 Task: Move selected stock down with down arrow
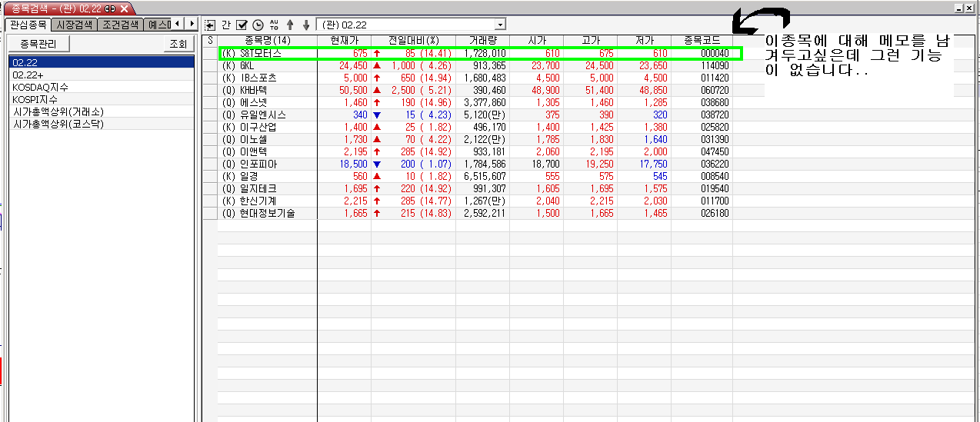click(x=306, y=25)
